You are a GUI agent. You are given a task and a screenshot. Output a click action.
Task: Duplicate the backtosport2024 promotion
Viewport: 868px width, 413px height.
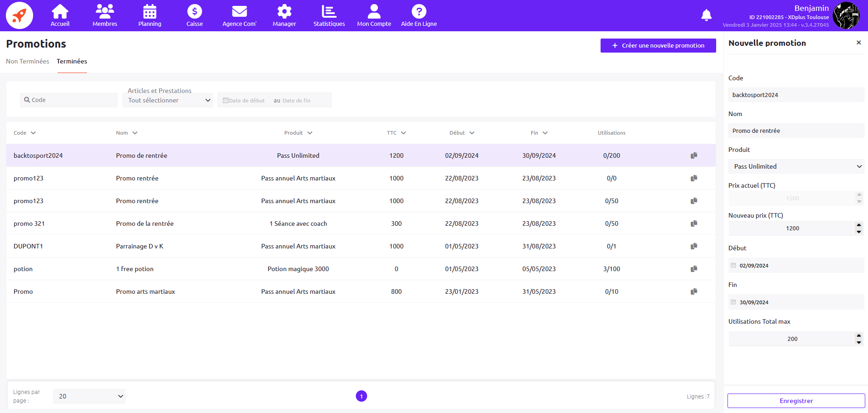693,155
